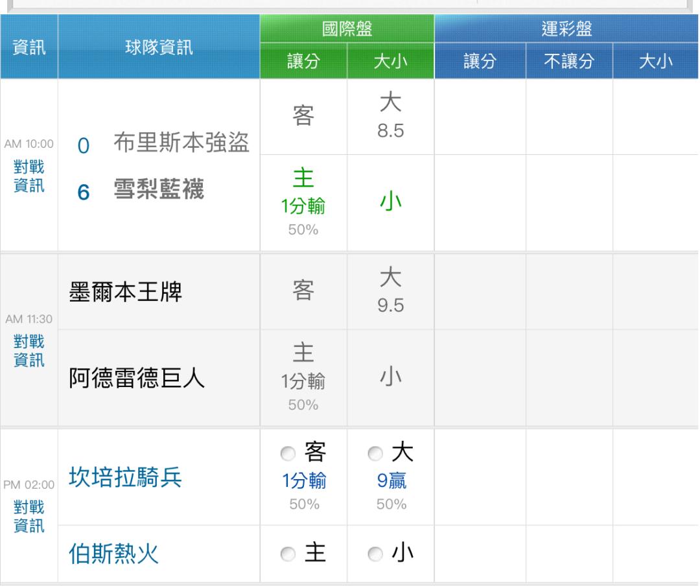The image size is (700, 588).
Task: Click 讓分 column under 運彩盤
Action: (x=480, y=61)
